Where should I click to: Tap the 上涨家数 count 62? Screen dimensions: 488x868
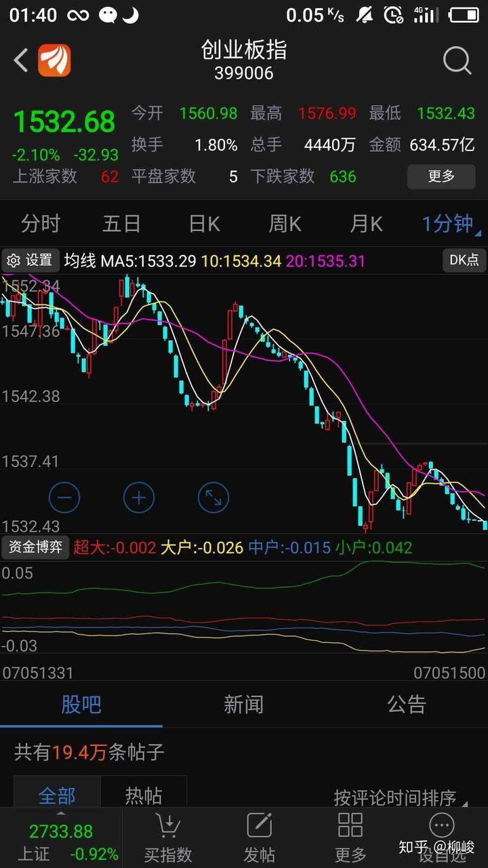[110, 177]
